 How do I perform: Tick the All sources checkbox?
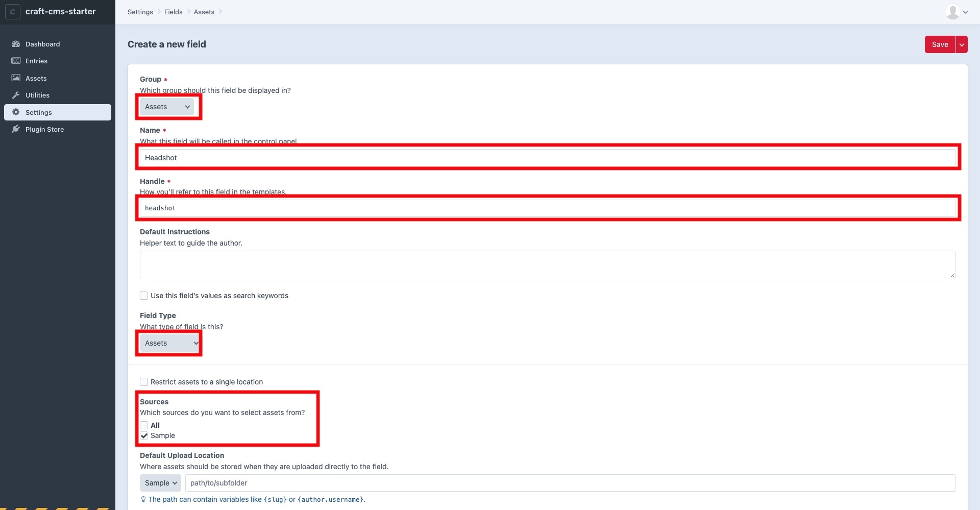point(144,425)
